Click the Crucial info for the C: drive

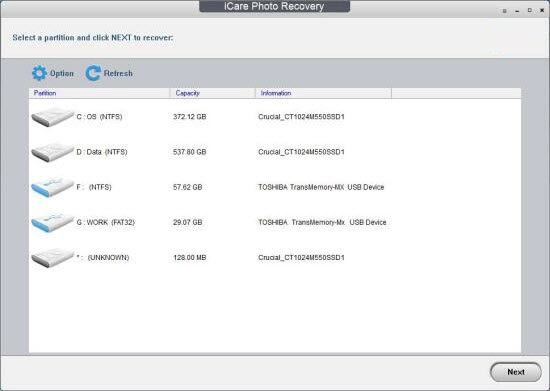(x=301, y=117)
